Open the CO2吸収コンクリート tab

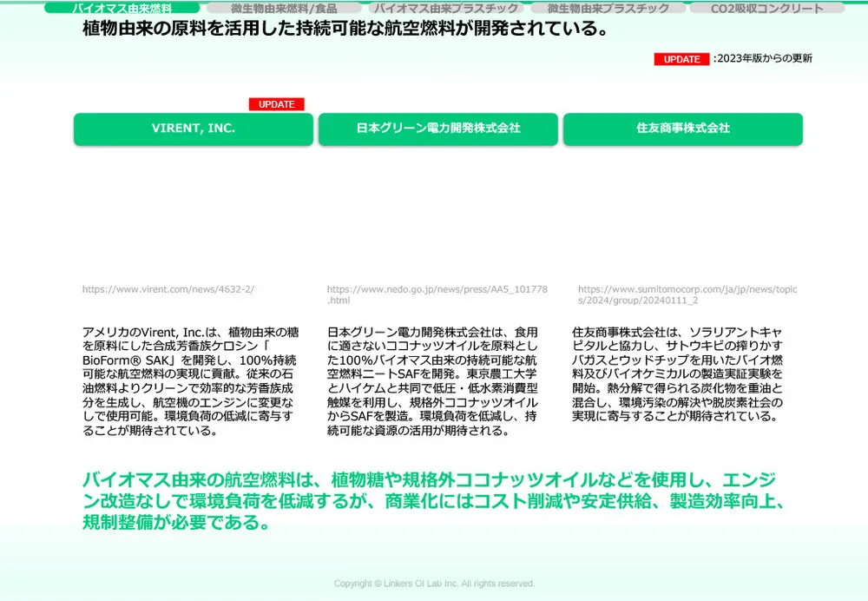coord(766,8)
